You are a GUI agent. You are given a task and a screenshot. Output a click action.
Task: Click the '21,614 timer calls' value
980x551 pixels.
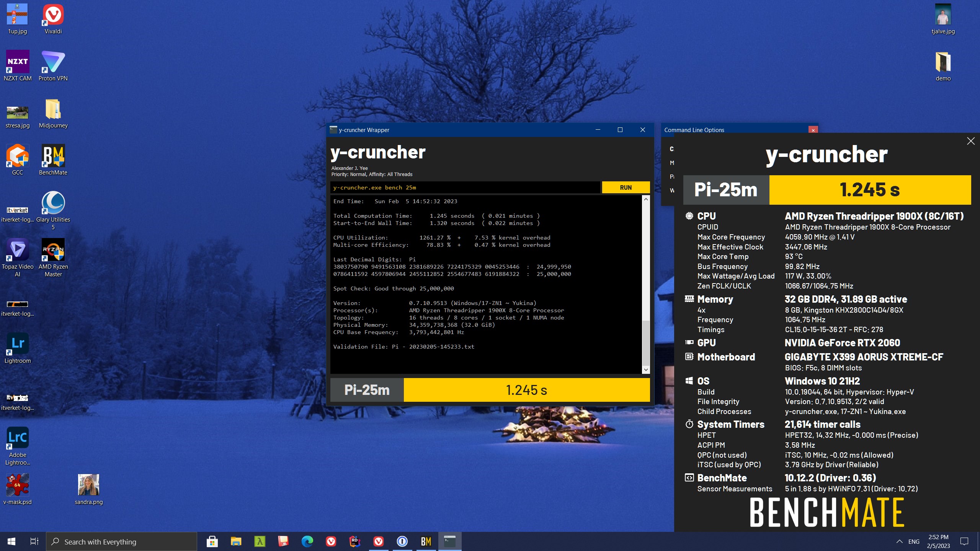pos(822,424)
